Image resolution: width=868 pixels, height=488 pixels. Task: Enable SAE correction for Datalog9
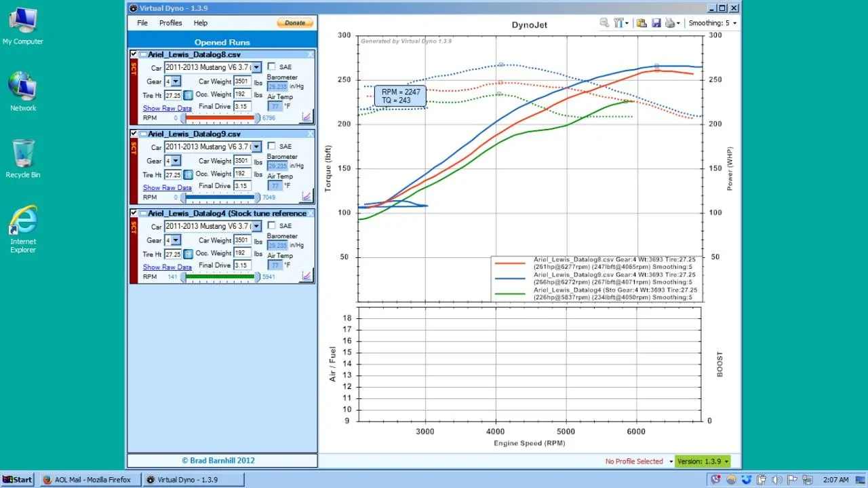[x=271, y=146]
